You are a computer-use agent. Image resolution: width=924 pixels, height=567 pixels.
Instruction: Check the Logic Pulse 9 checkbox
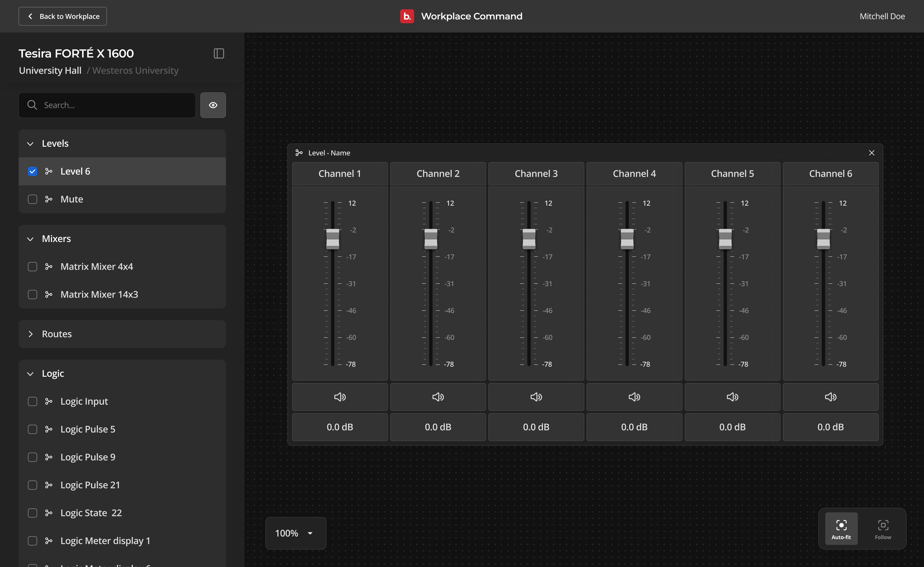pos(33,457)
